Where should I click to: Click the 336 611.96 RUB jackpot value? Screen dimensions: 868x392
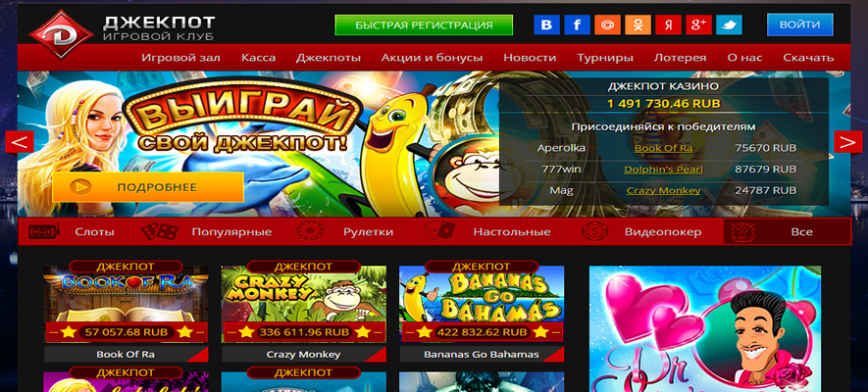(x=304, y=332)
